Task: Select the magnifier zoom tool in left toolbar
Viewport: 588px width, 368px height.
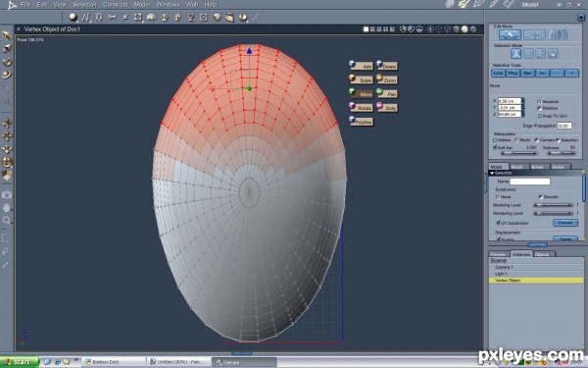Action: pyautogui.click(x=7, y=221)
